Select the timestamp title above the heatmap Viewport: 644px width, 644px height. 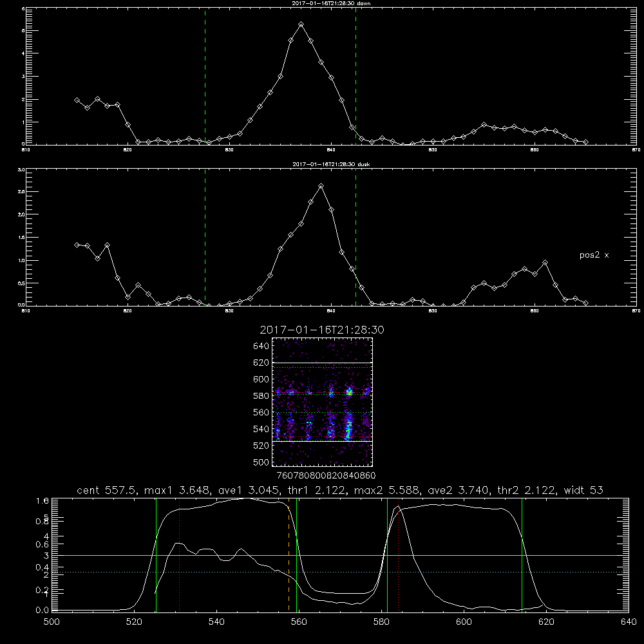click(x=322, y=330)
